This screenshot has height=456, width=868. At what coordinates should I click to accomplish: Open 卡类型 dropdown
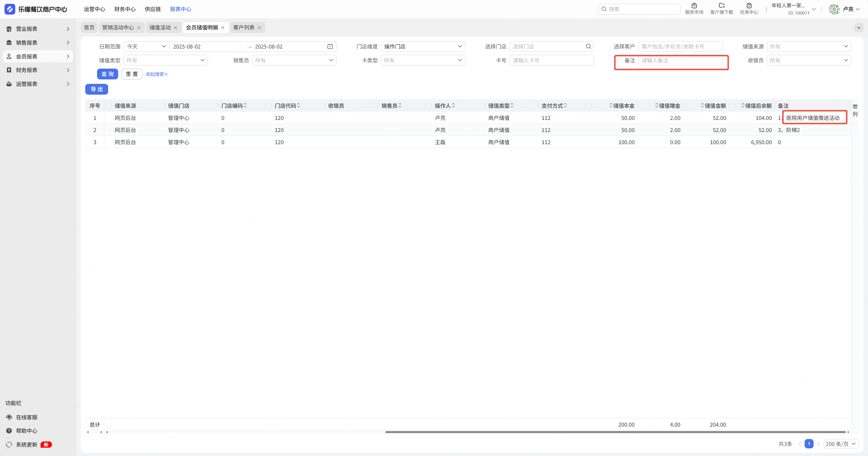(x=423, y=60)
